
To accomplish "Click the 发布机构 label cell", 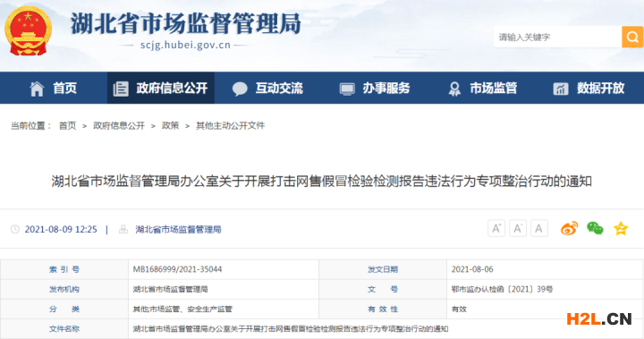I will 64,289.
